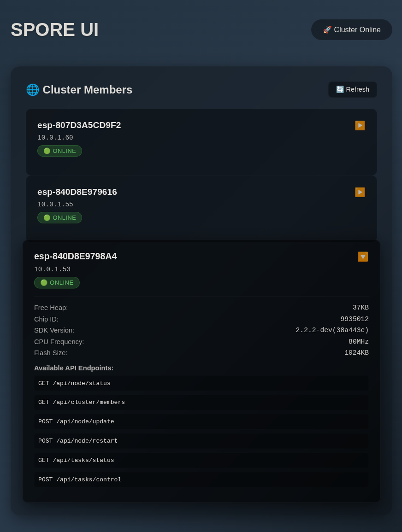
Task: Expand details for node esp-840D8E979616
Action: [360, 192]
